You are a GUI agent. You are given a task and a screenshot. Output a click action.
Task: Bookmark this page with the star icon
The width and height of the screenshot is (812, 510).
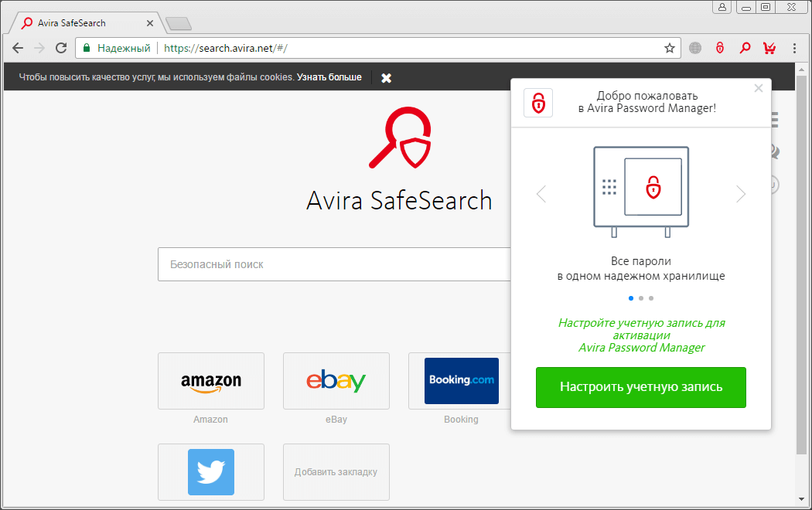click(669, 47)
